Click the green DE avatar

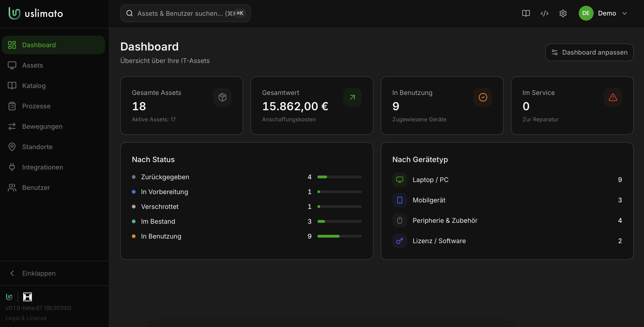click(x=586, y=13)
